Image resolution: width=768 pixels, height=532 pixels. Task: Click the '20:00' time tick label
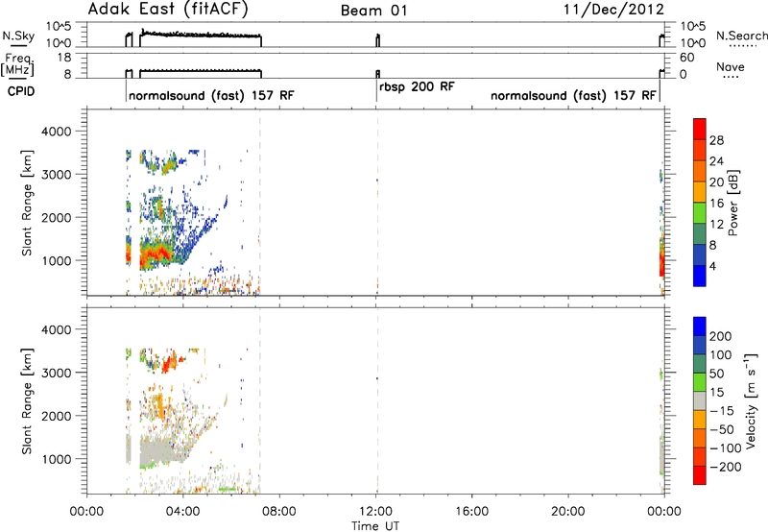pyautogui.click(x=568, y=512)
